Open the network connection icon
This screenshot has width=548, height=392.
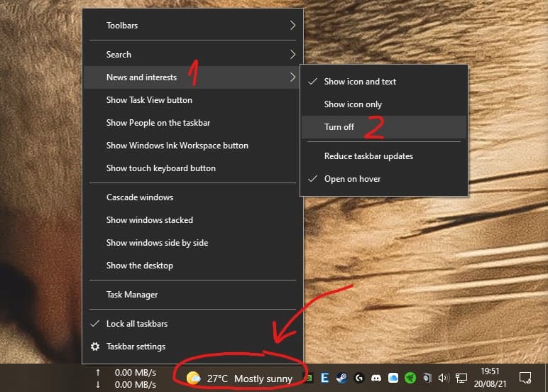point(461,378)
